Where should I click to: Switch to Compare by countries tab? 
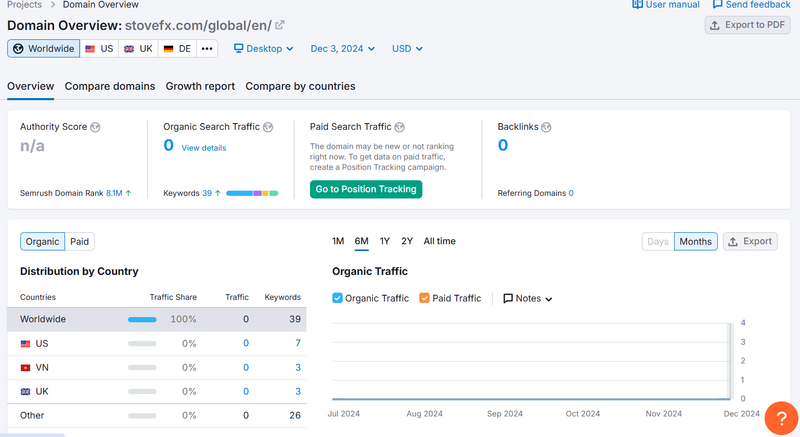(x=301, y=86)
